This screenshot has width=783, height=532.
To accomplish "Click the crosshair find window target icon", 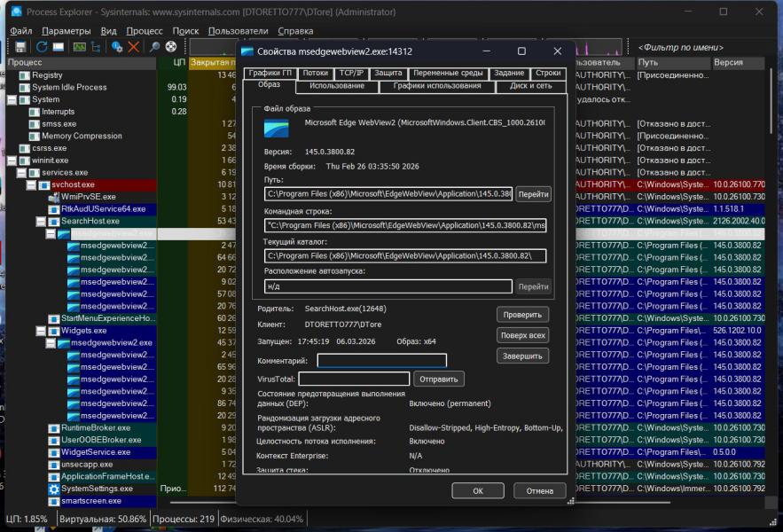I will (170, 46).
